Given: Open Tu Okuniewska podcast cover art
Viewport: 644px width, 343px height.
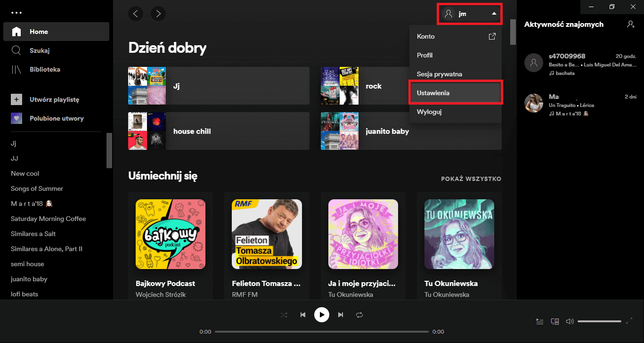Looking at the screenshot, I should (x=459, y=234).
